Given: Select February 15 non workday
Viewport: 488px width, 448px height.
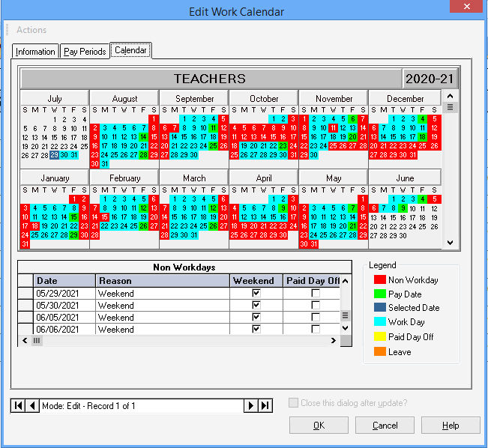Looking at the screenshot, I should [105, 217].
